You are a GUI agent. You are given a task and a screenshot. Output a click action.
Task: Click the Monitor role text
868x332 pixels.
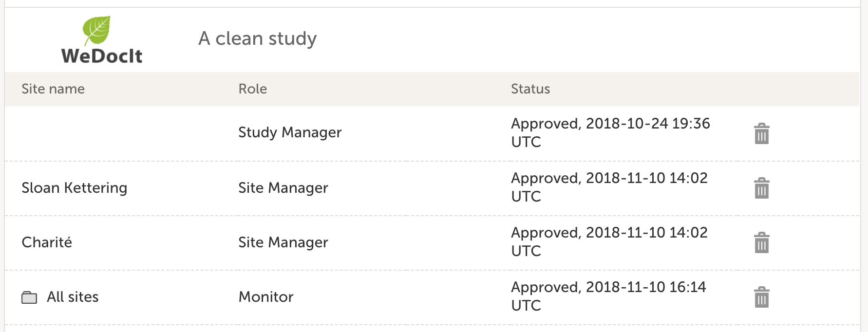(x=266, y=297)
